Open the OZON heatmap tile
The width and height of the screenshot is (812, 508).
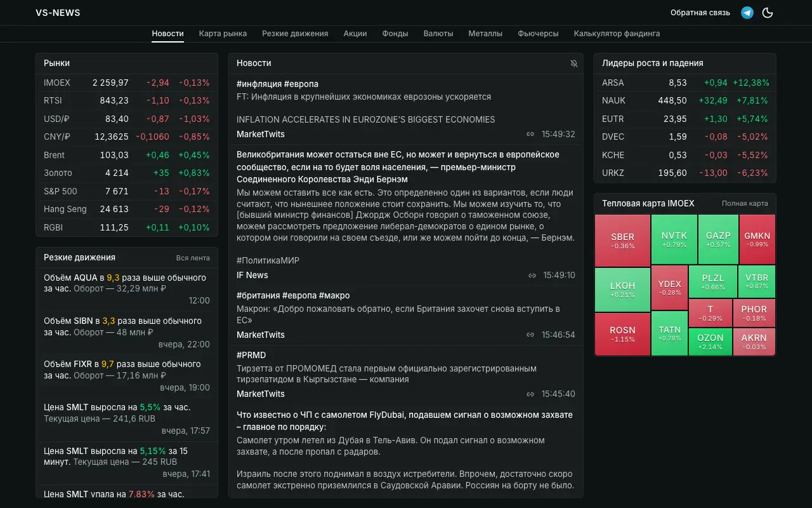pyautogui.click(x=710, y=342)
